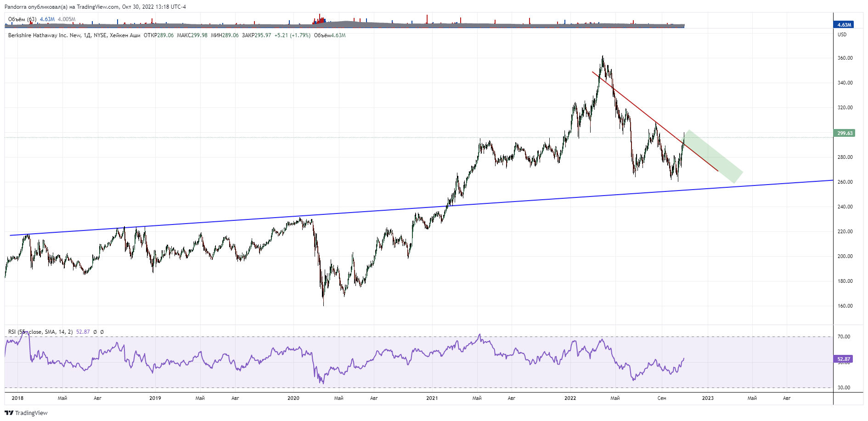Click the 30.00 RSI axis label

pos(844,387)
